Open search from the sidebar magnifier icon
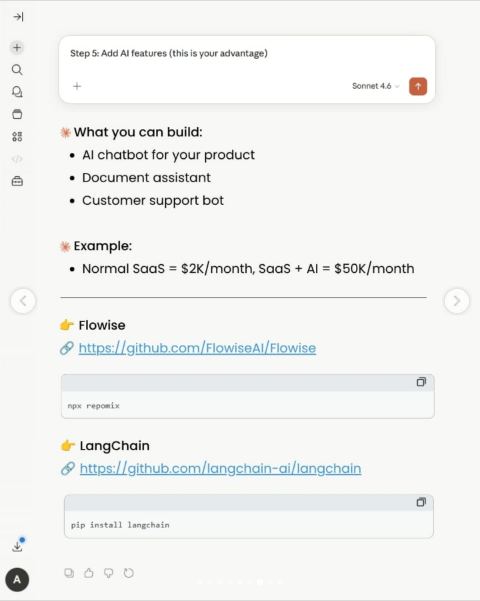This screenshot has width=480, height=601. 17,69
